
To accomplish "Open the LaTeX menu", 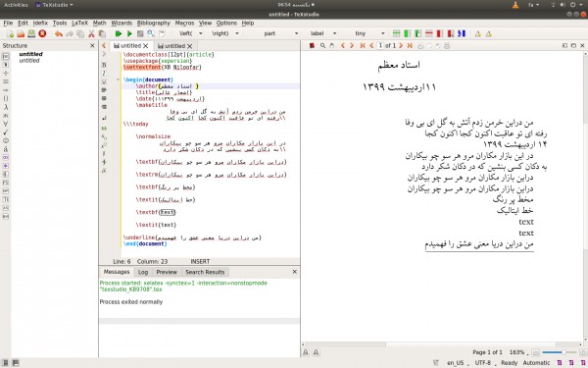I will [x=79, y=23].
